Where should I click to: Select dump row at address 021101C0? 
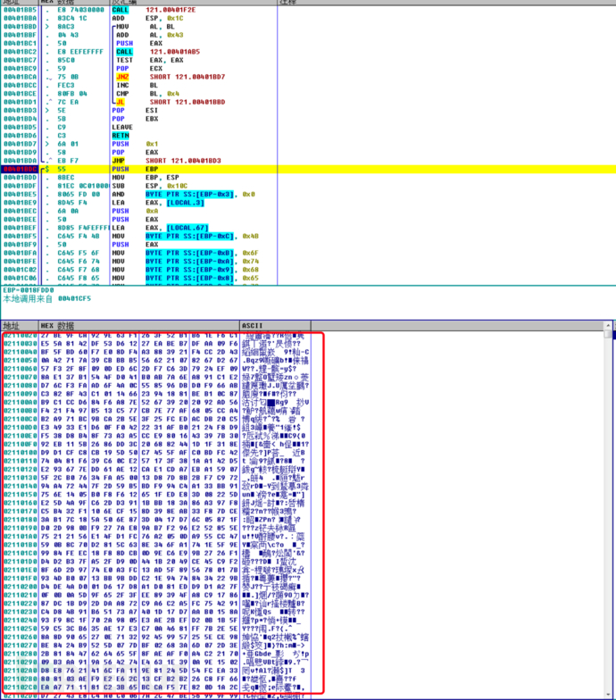[x=157, y=554]
